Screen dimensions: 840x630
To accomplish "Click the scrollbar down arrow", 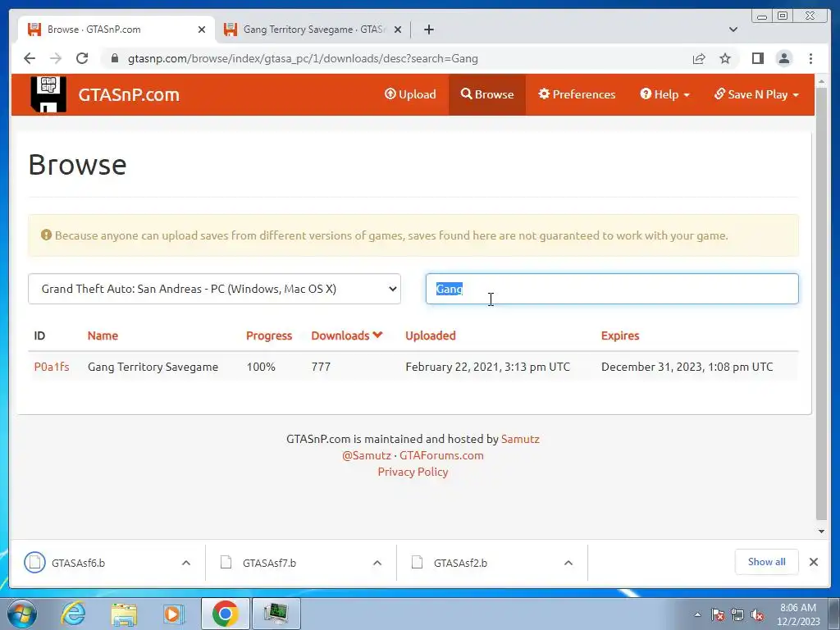I will (821, 531).
